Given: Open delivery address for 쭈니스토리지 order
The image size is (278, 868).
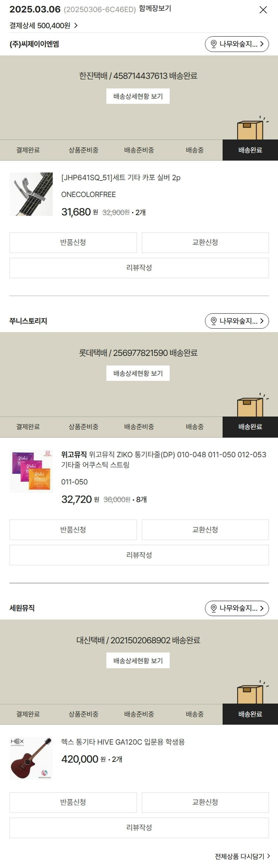Looking at the screenshot, I should point(237,321).
